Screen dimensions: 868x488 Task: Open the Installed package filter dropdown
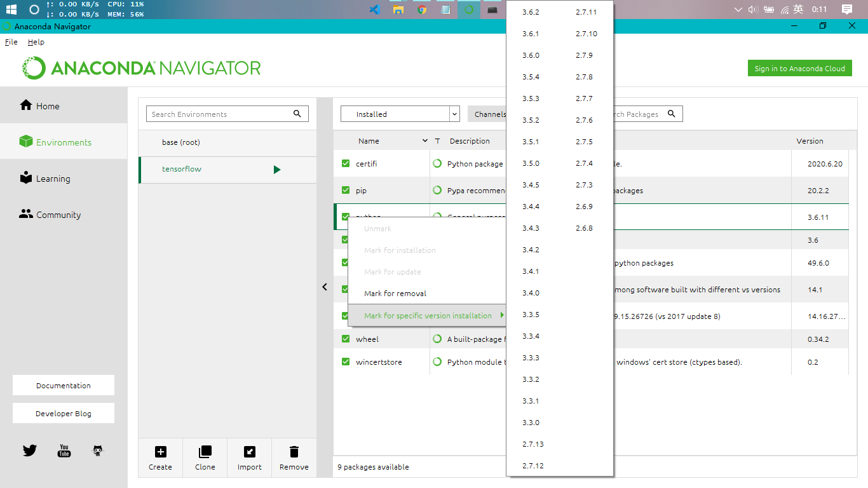[x=400, y=114]
